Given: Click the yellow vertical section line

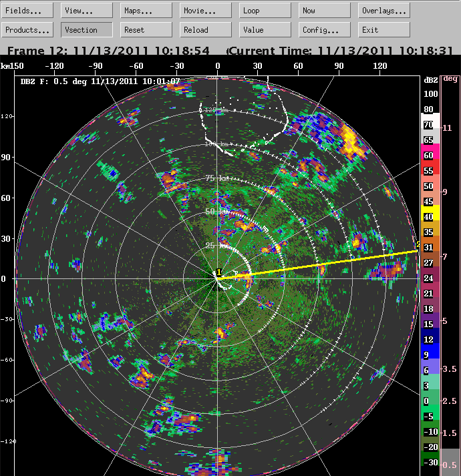Looking at the screenshot, I should [x=318, y=265].
